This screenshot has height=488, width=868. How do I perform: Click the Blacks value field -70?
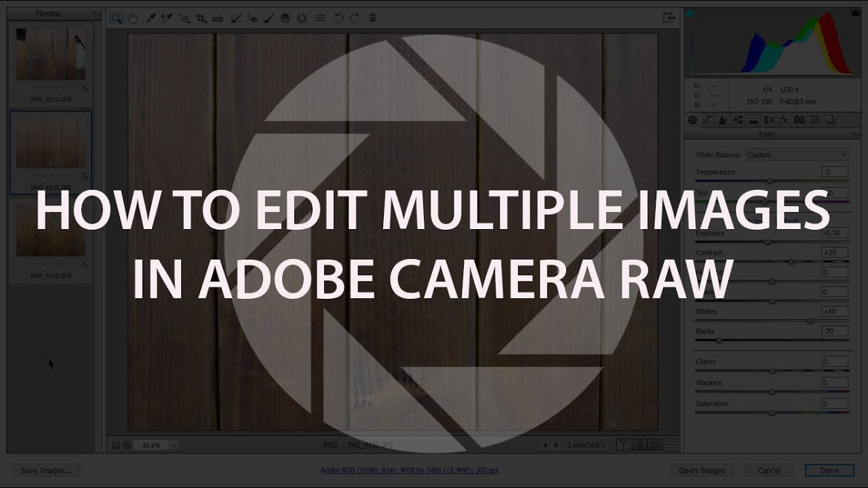835,331
